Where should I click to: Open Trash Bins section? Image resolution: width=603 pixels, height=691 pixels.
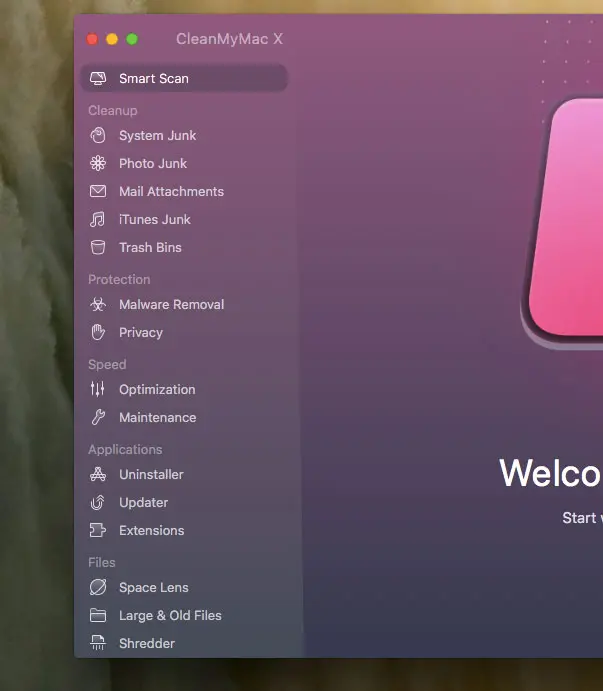click(x=150, y=247)
